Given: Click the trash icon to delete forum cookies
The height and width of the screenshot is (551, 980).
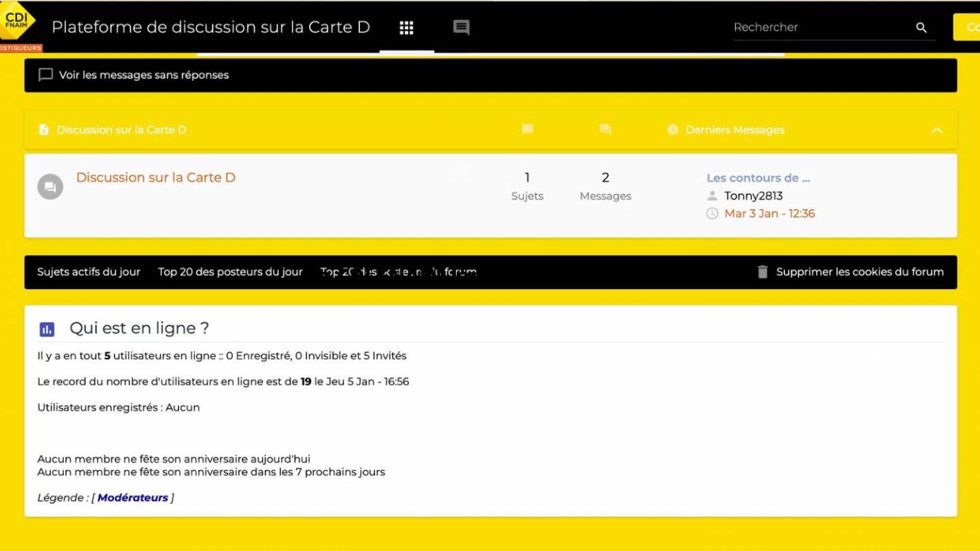Looking at the screenshot, I should click(762, 271).
